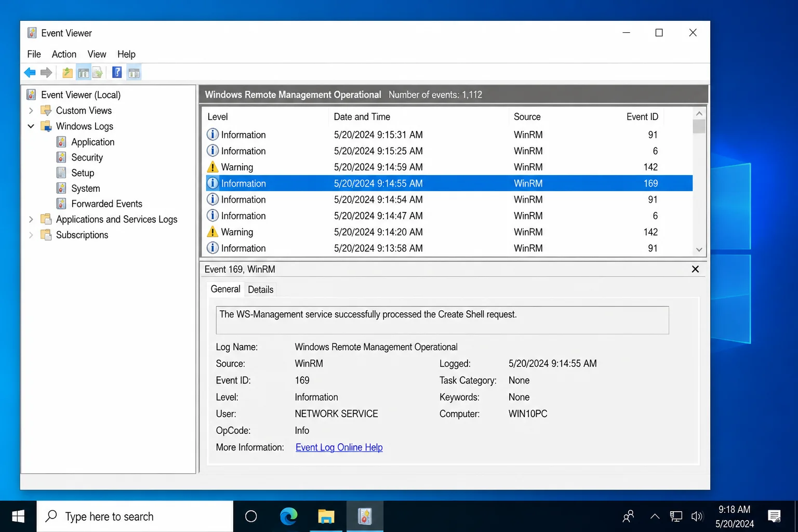Viewport: 798px width, 532px height.
Task: Select the Warning event at 9:14:59 AM
Action: [449, 167]
